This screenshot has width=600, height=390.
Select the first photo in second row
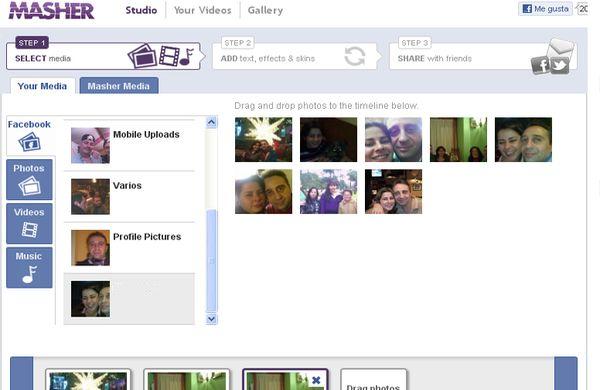263,191
